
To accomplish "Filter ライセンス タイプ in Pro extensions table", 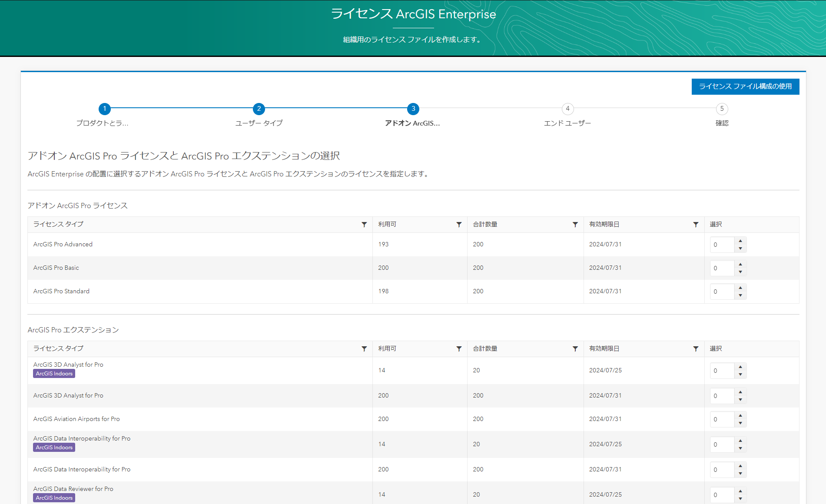I will (364, 349).
